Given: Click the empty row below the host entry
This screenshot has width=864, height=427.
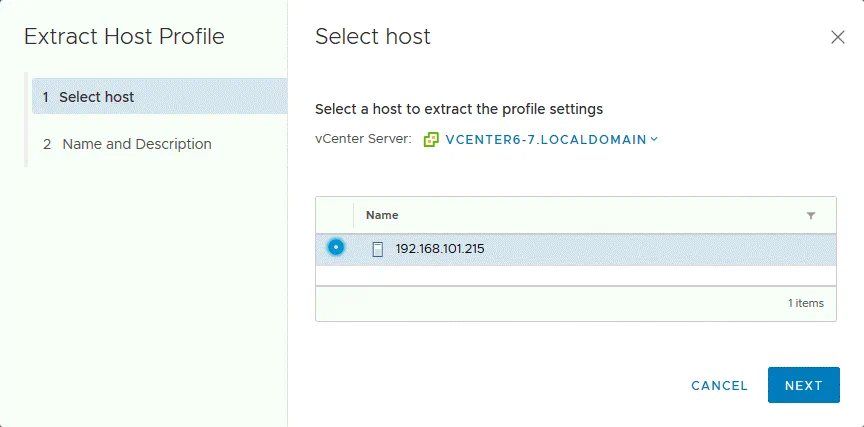Looking at the screenshot, I should pyautogui.click(x=575, y=275).
